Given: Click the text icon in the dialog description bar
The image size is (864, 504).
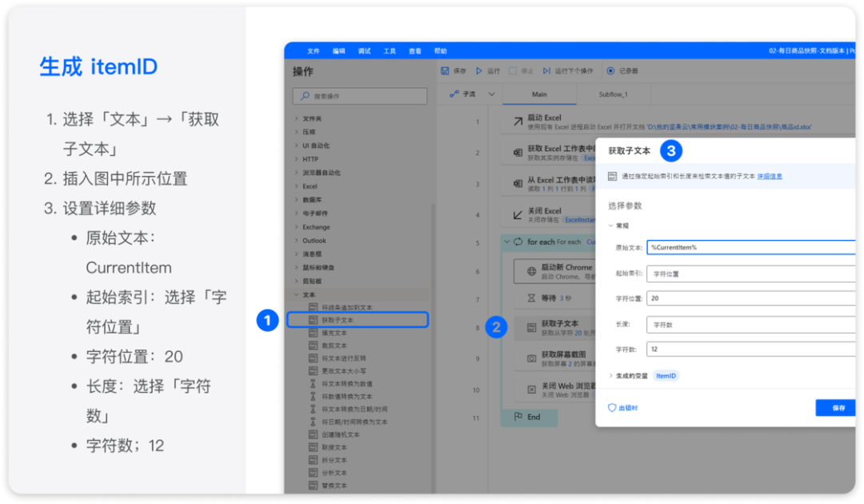Looking at the screenshot, I should click(612, 176).
